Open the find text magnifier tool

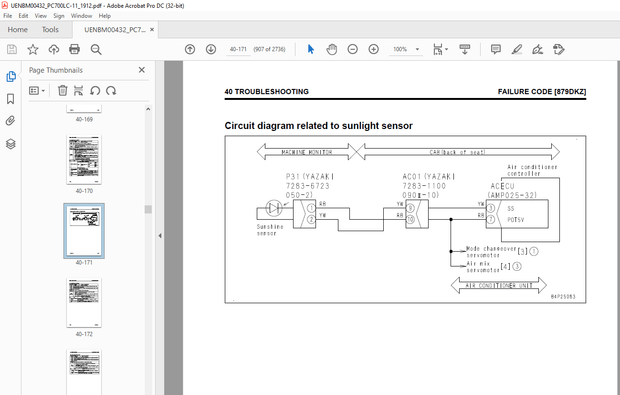(96, 49)
